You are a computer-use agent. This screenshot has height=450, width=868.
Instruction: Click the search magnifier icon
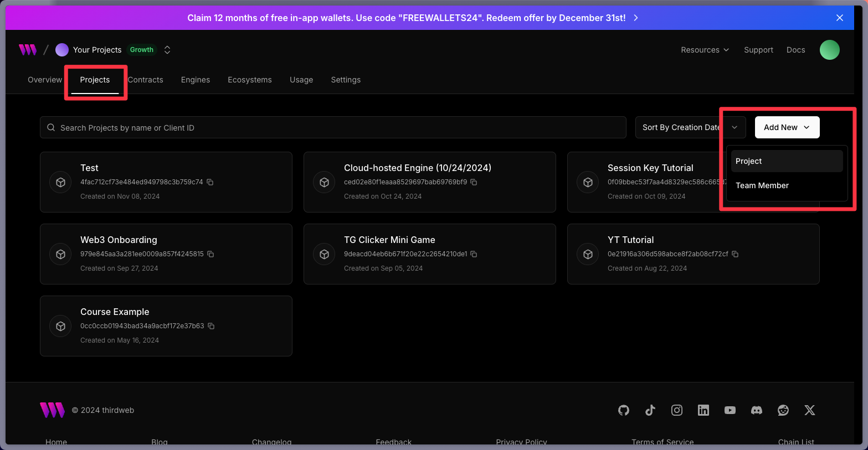pyautogui.click(x=51, y=127)
